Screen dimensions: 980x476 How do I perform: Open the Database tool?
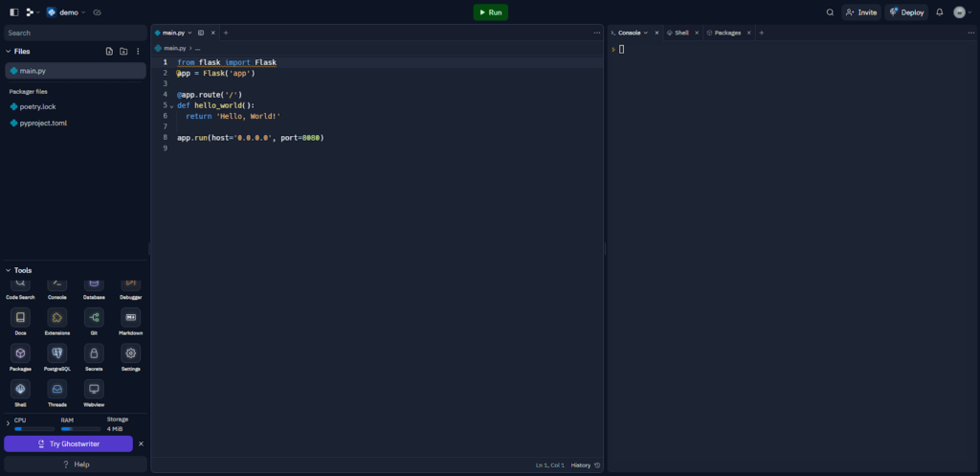coord(94,289)
